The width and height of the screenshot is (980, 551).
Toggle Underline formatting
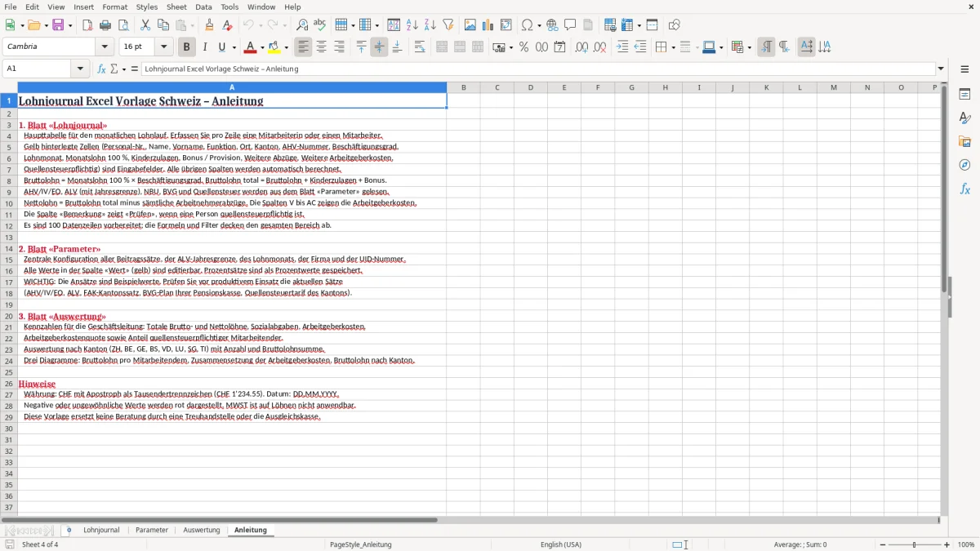pos(222,47)
